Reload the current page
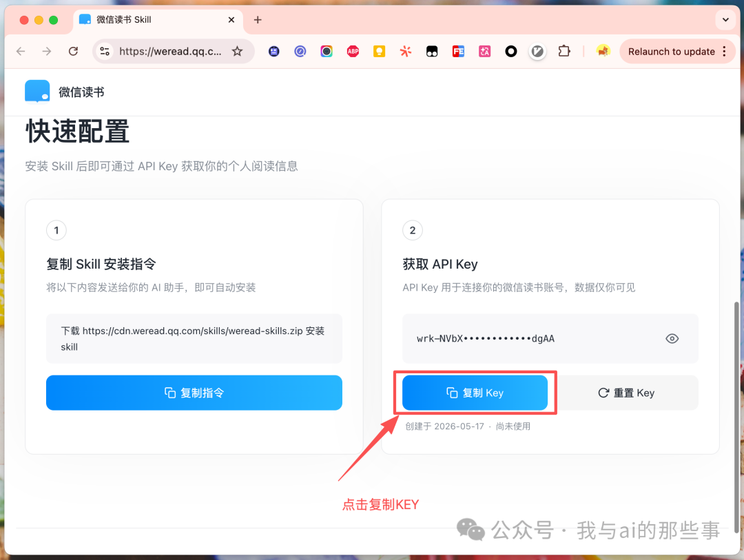744x560 pixels. coord(73,51)
